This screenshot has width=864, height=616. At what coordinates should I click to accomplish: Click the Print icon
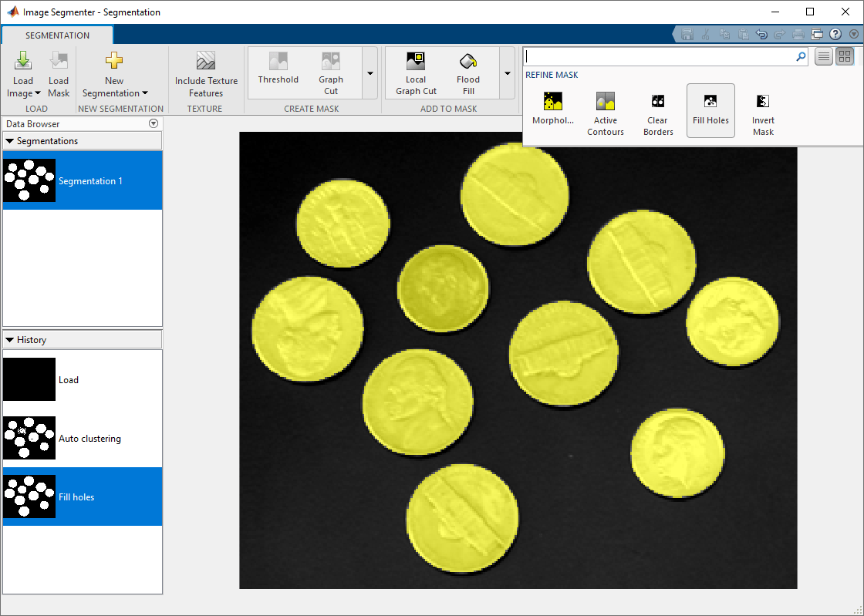[x=798, y=34]
